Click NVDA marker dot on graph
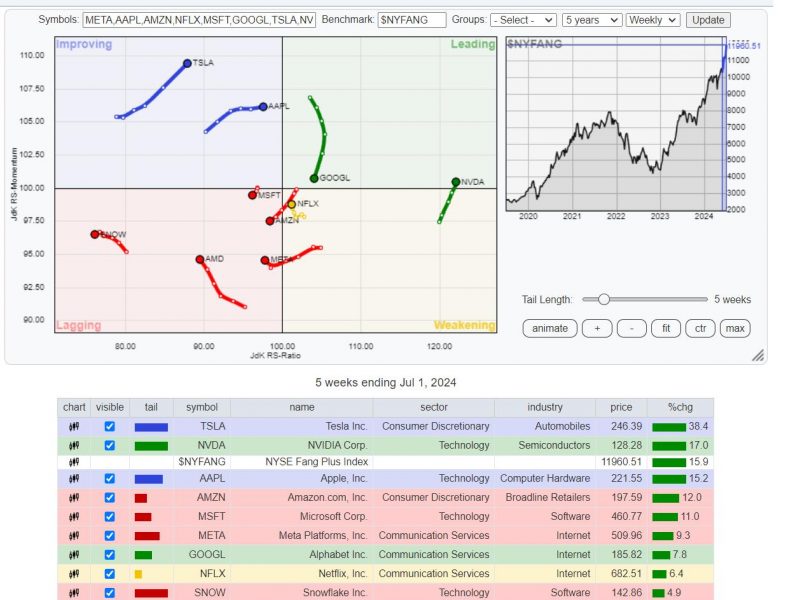 (456, 182)
